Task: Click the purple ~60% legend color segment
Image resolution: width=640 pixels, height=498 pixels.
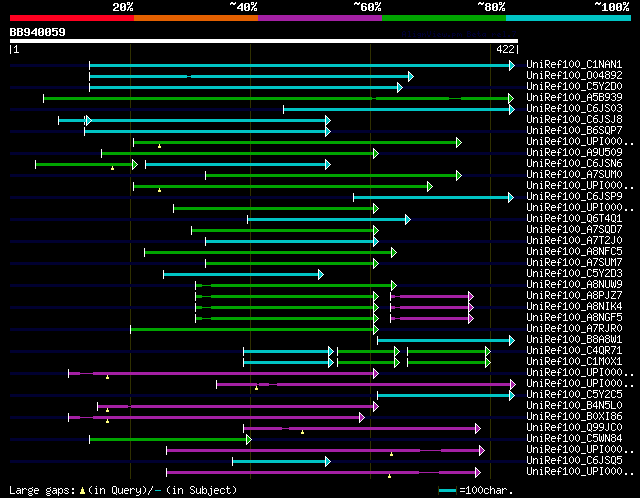Action: click(x=320, y=18)
